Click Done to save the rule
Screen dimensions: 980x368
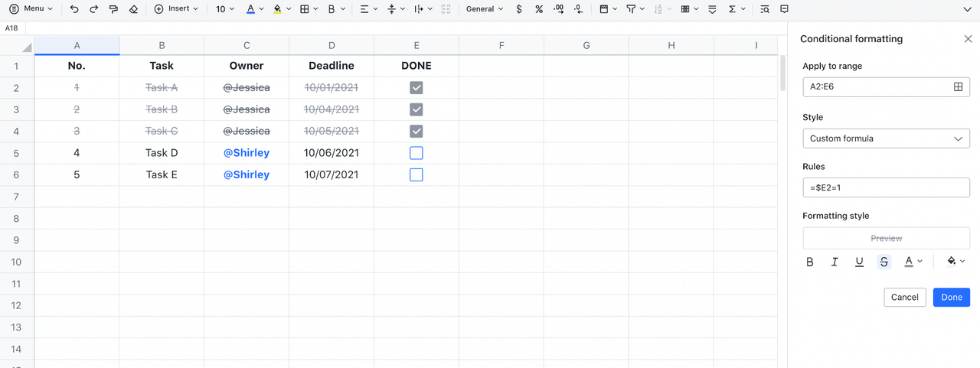tap(951, 297)
